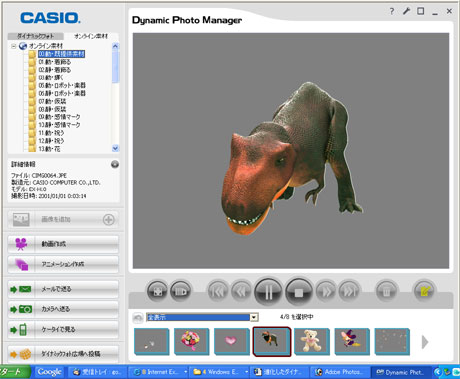Select the teddy bear thumbnail

tap(311, 341)
